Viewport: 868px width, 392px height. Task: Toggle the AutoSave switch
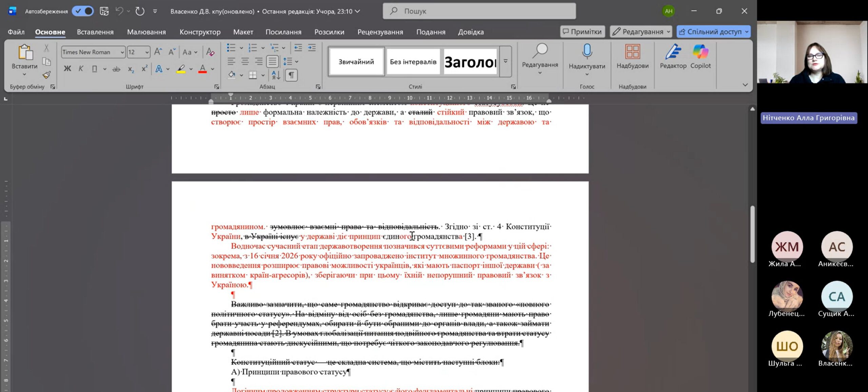(83, 11)
